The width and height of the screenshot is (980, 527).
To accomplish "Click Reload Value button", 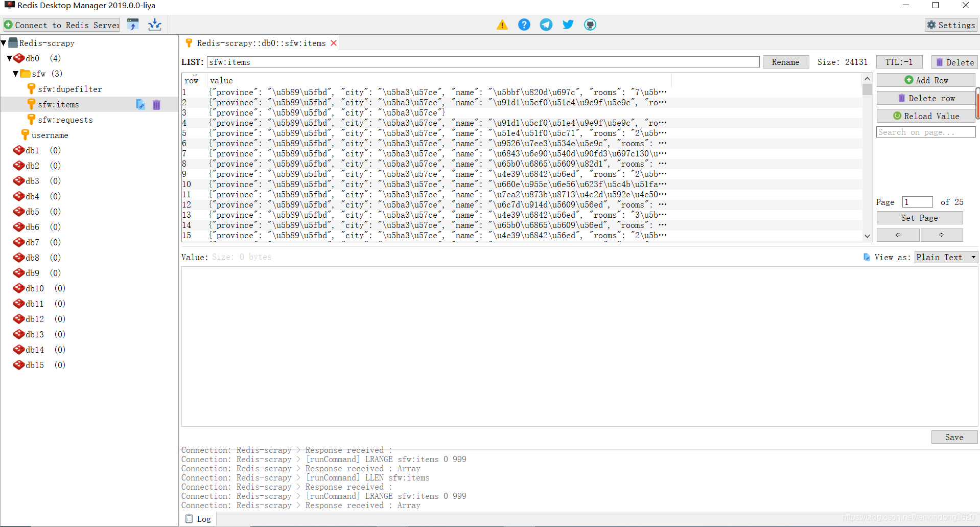I will coord(926,116).
